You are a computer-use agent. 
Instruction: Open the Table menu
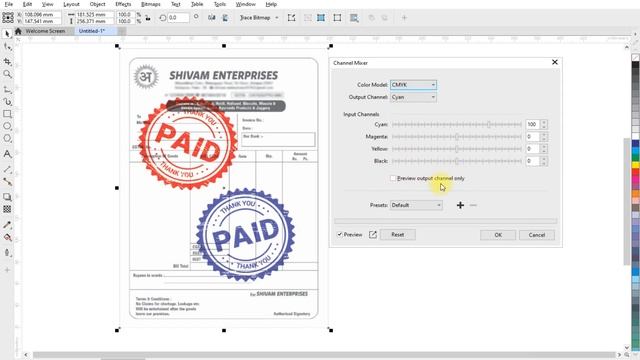197,4
